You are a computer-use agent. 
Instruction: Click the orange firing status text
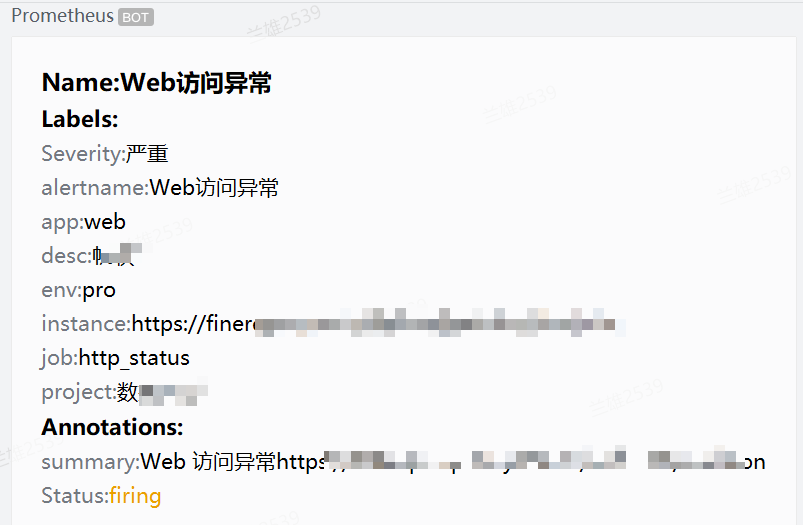pyautogui.click(x=135, y=496)
